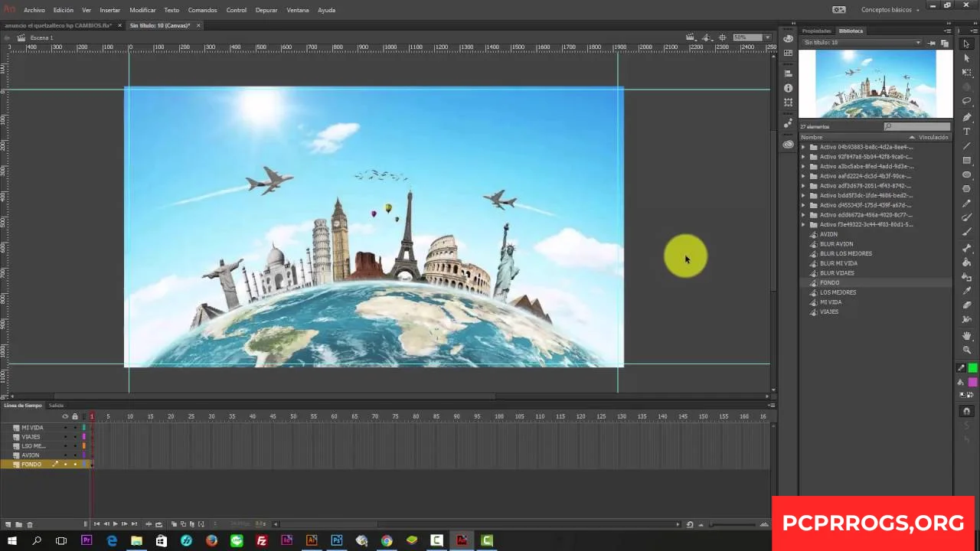The width and height of the screenshot is (980, 551).
Task: Expand folder Activo 92f847a8 in library
Action: [803, 157]
